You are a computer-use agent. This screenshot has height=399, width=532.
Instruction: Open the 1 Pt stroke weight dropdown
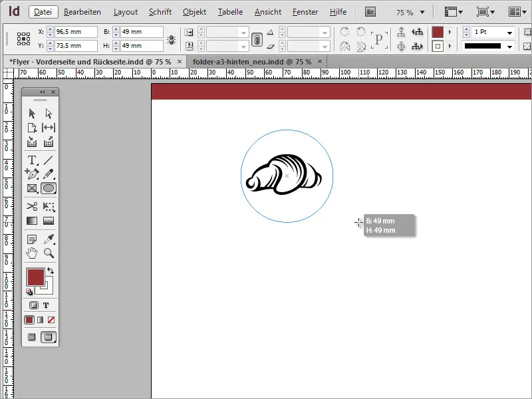(x=509, y=32)
